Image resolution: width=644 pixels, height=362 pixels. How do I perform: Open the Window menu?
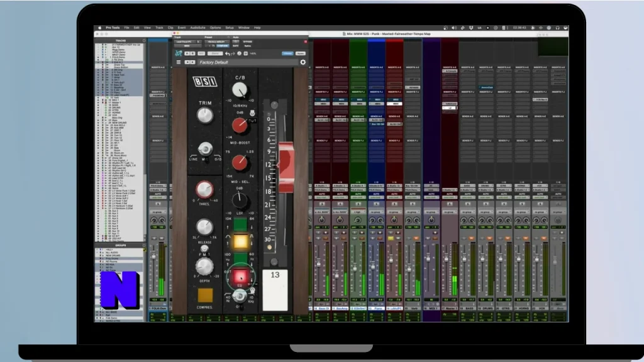243,28
